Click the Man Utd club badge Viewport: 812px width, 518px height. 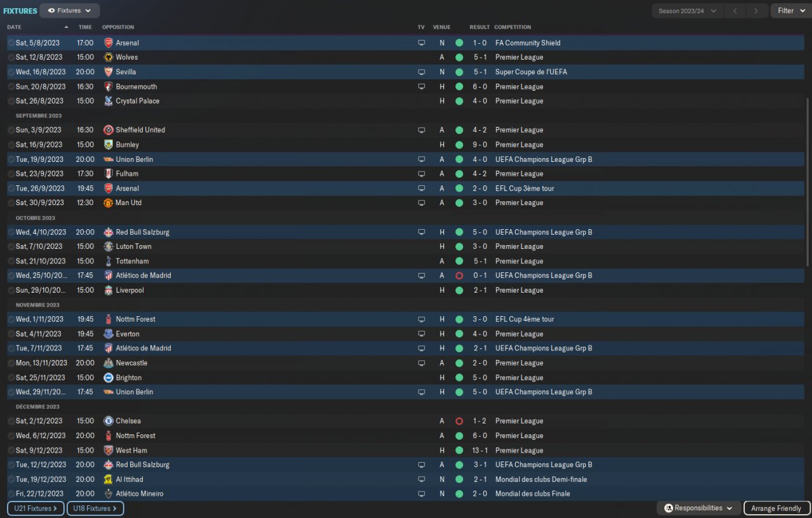[108, 203]
